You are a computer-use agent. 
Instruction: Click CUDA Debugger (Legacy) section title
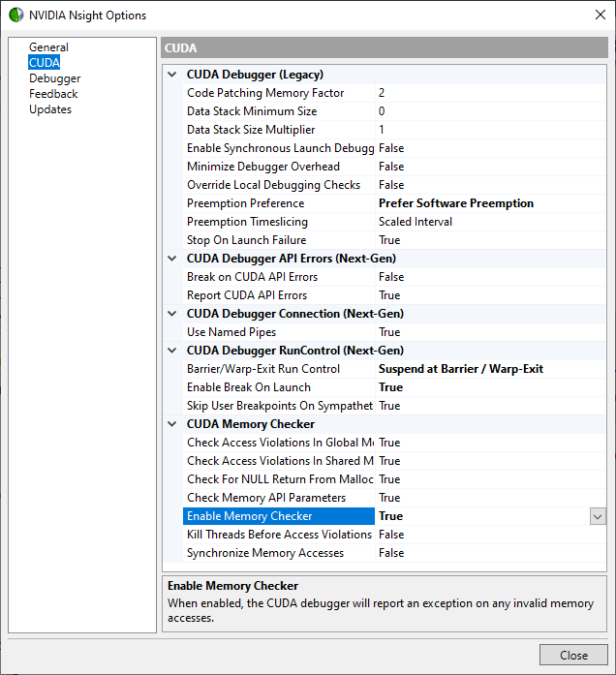(x=255, y=75)
